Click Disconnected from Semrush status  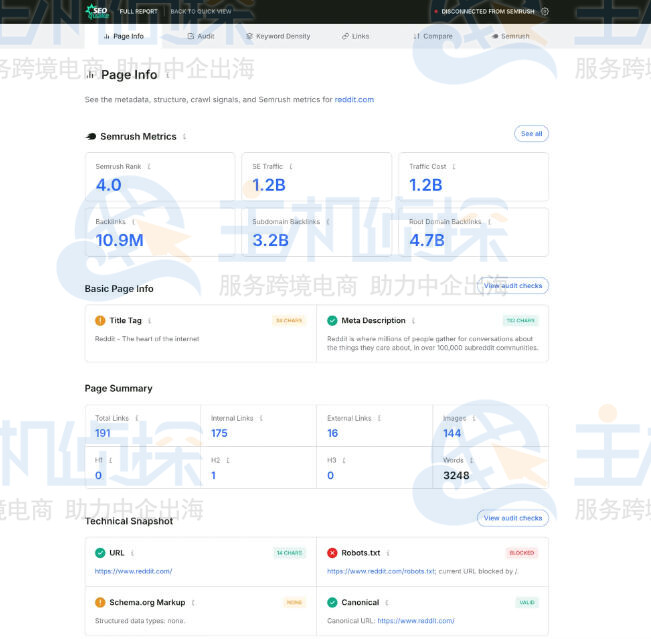(x=485, y=12)
